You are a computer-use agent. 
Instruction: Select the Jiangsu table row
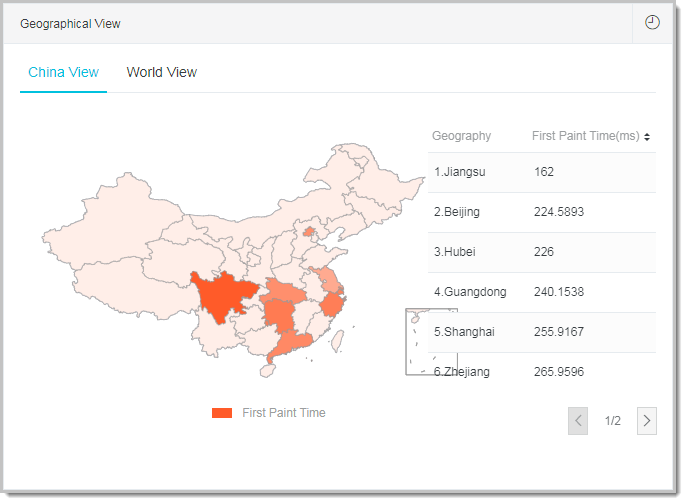click(542, 172)
